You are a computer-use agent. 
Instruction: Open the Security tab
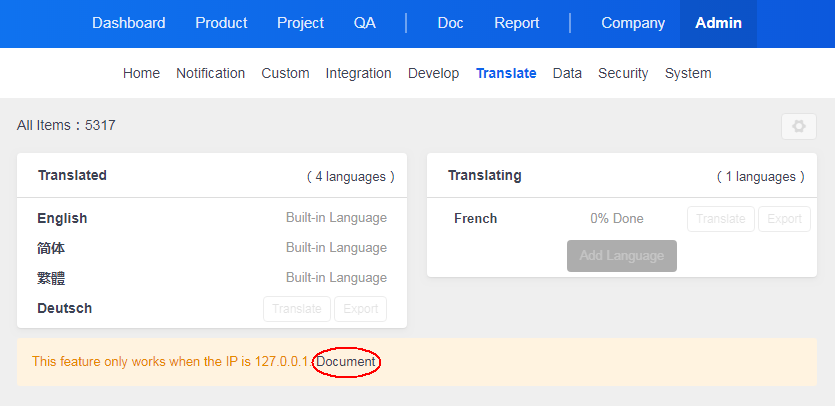click(623, 73)
